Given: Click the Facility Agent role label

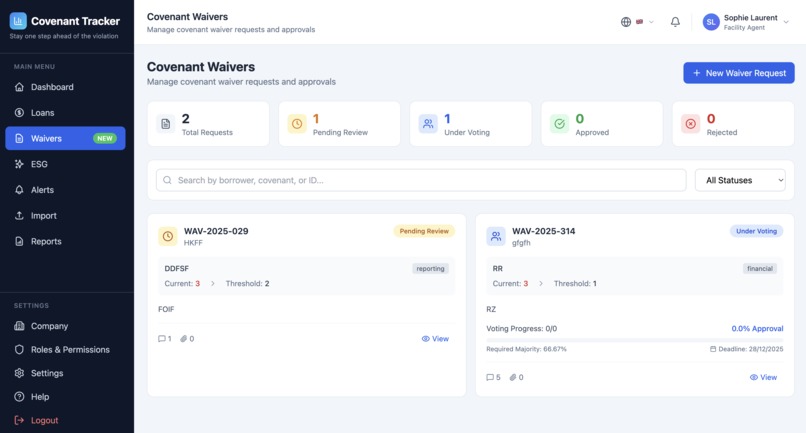Looking at the screenshot, I should pyautogui.click(x=744, y=28).
